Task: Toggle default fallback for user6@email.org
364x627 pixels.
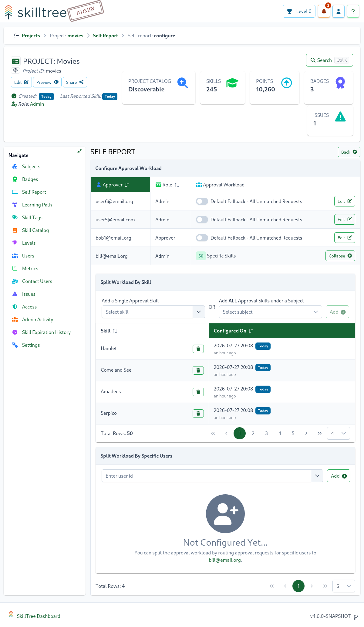Action: click(x=202, y=201)
